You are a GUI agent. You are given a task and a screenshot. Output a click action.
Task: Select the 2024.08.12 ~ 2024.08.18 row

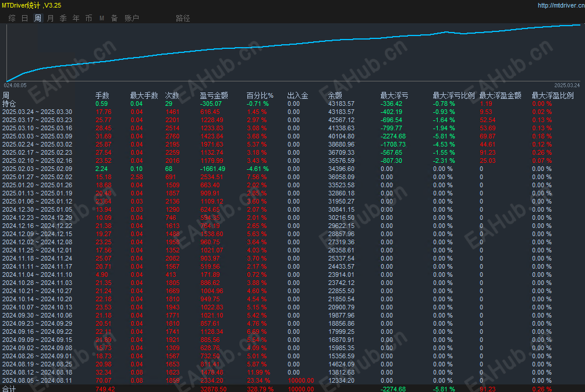(x=292, y=372)
